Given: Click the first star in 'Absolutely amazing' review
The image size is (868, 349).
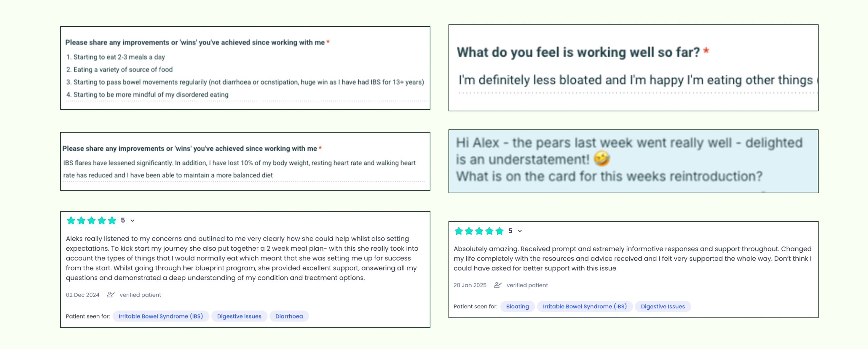Looking at the screenshot, I should (x=458, y=231).
